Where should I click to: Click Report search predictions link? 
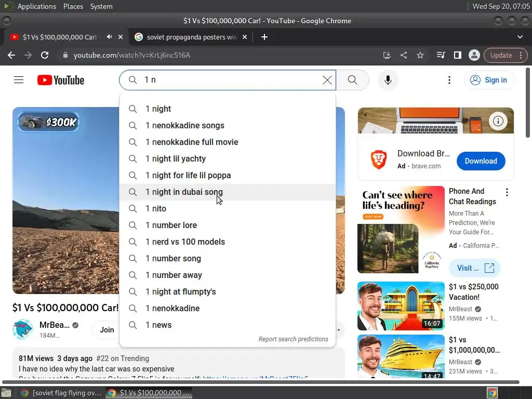point(293,339)
